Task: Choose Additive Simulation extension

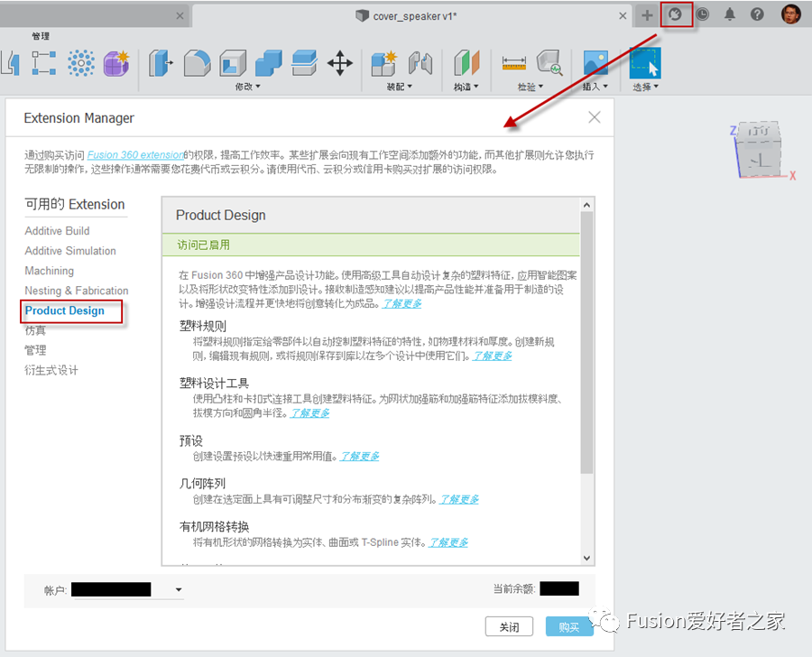Action: pyautogui.click(x=70, y=251)
